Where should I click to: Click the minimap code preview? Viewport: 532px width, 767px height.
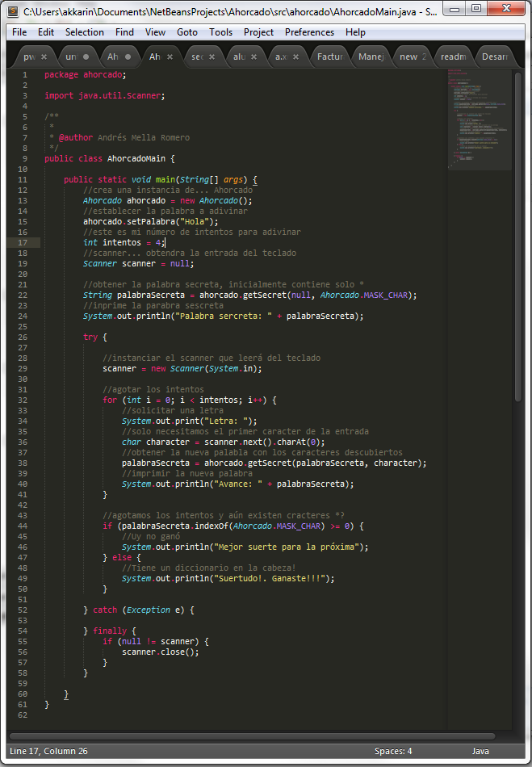478,119
